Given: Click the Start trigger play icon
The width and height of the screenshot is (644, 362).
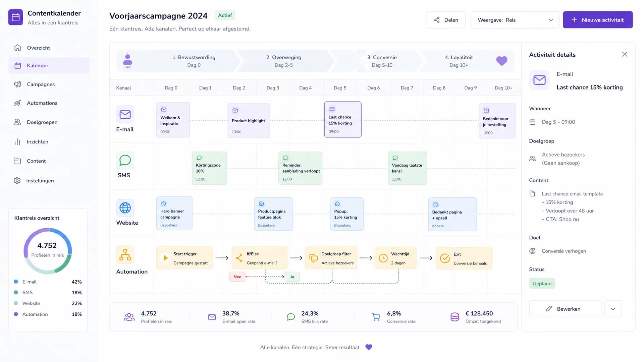Looking at the screenshot, I should point(165,258).
